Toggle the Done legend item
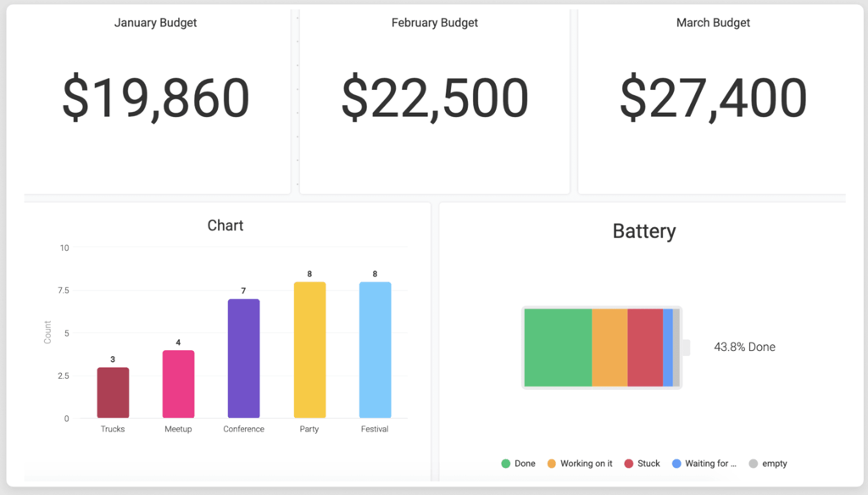The image size is (868, 495). coord(518,464)
